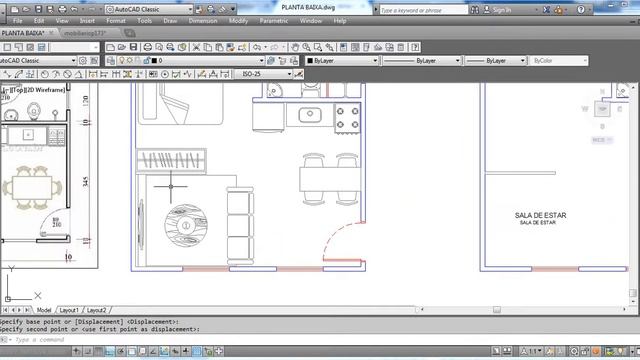Viewport: 640px width, 360px height.
Task: Click Plot printer icon in Quick Access toolbar
Action: [x=62, y=9]
